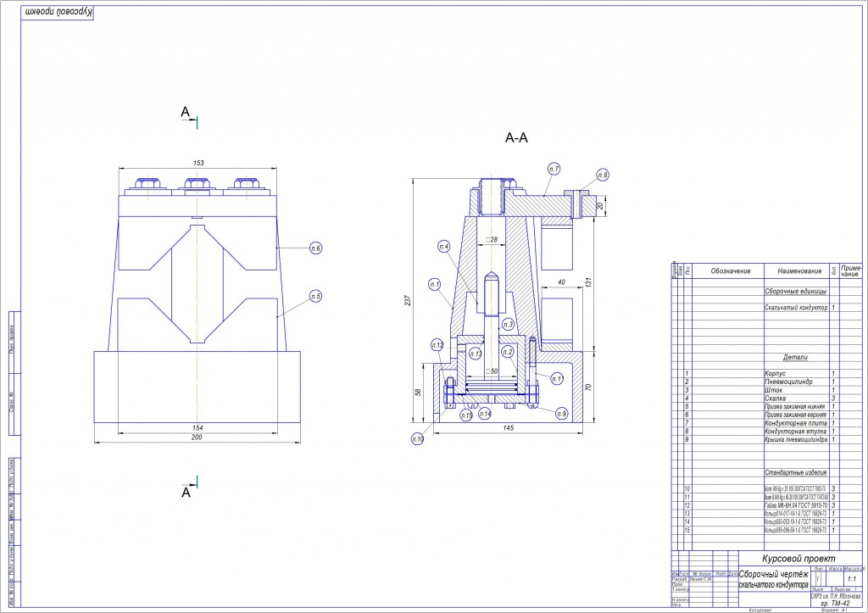
Task: Select the '131' vertical dimension
Action: pos(588,282)
